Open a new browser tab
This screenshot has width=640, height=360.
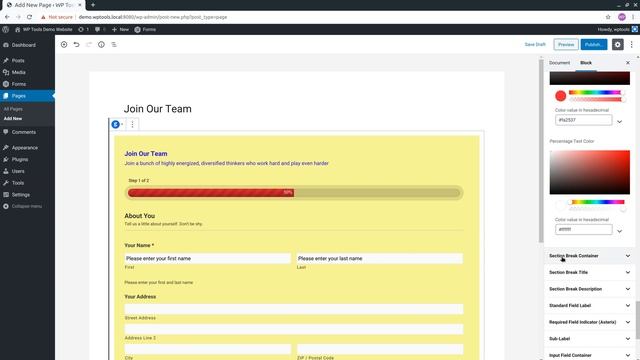pyautogui.click(x=93, y=5)
